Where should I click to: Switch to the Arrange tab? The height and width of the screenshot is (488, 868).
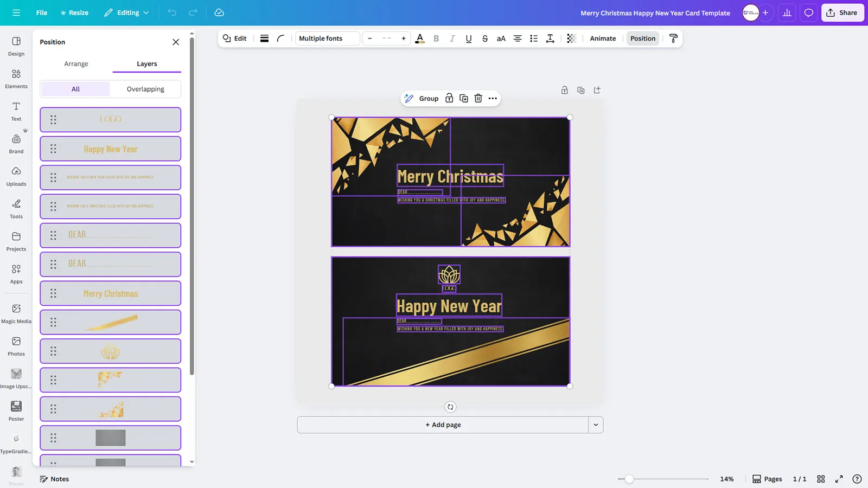click(x=75, y=63)
